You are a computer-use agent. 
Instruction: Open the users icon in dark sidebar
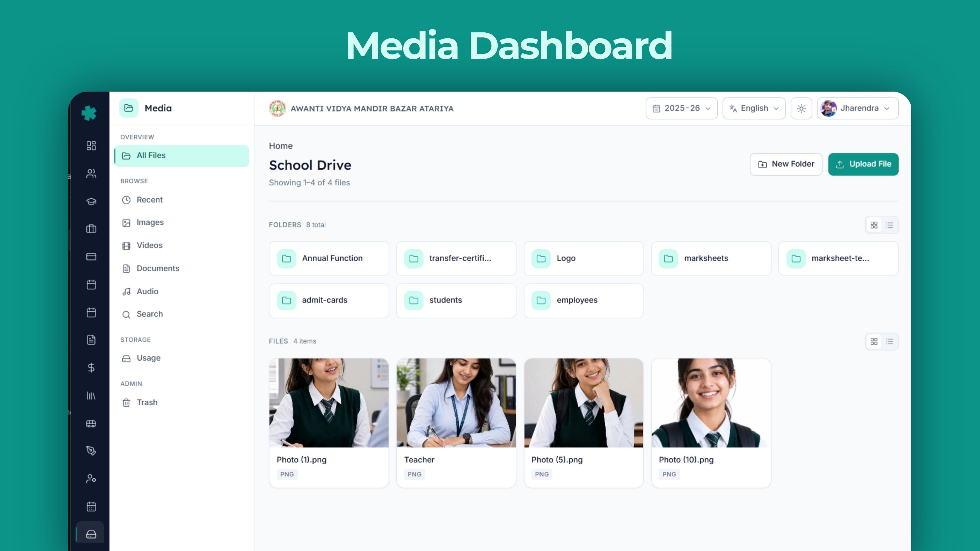(x=91, y=173)
